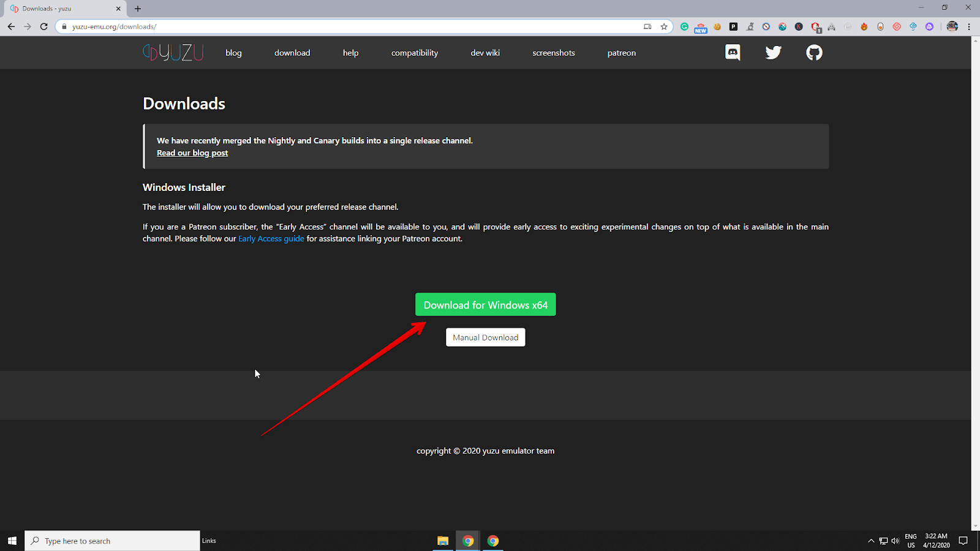This screenshot has height=551, width=980.
Task: Click the copyright 2020 yuzu footer text
Action: pos(486,451)
